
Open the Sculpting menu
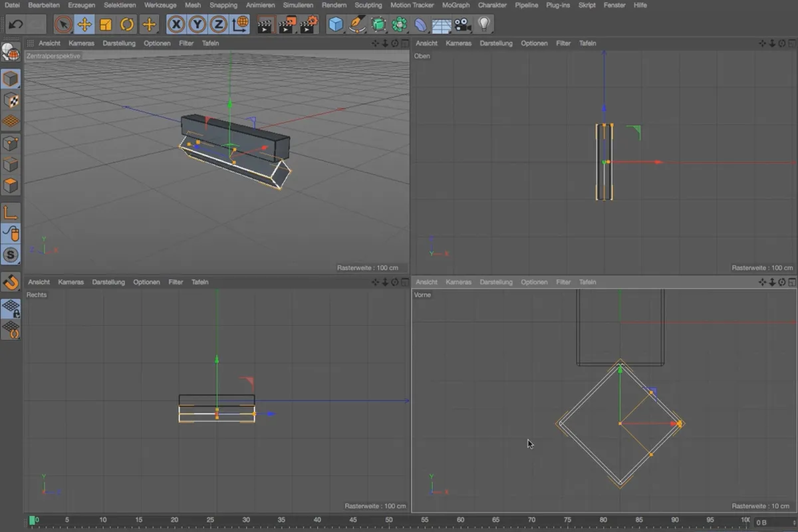click(x=368, y=5)
